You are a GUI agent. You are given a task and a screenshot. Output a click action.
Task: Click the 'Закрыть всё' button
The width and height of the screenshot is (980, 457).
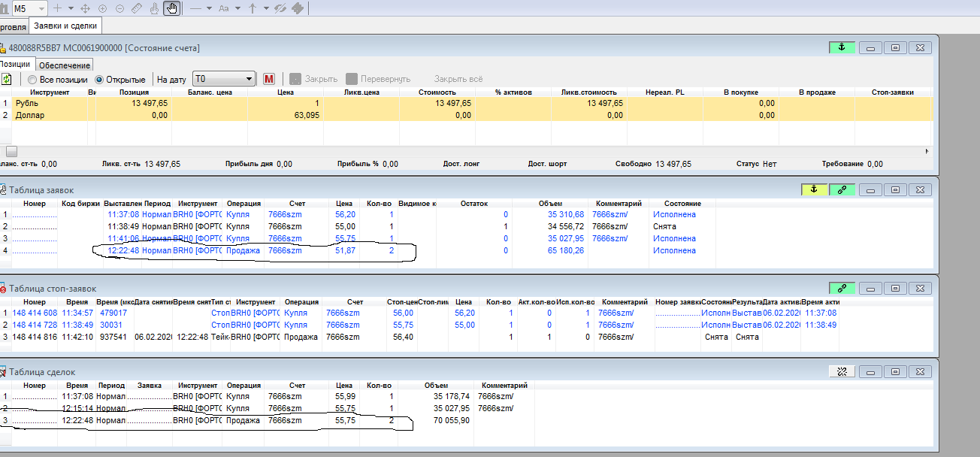pyautogui.click(x=458, y=79)
